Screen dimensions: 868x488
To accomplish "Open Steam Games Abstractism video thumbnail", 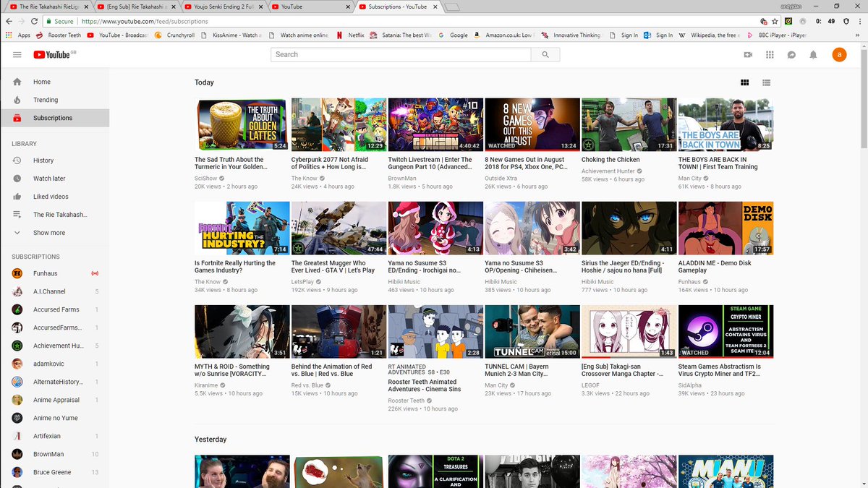I will (726, 331).
